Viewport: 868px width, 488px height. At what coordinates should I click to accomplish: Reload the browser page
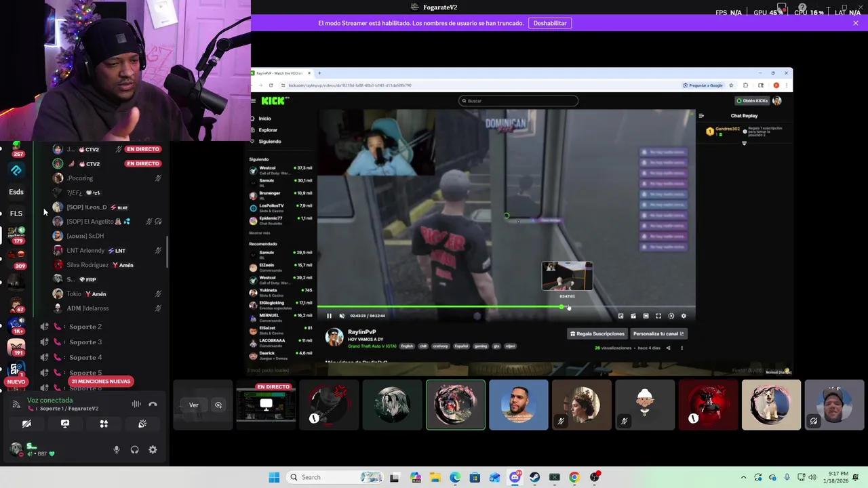(x=271, y=85)
